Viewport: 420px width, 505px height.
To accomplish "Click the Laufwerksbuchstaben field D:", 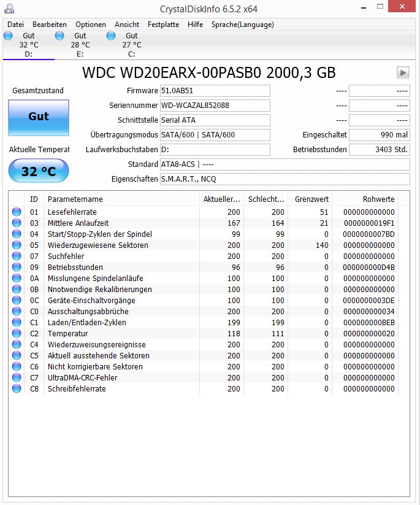I will coord(215,150).
